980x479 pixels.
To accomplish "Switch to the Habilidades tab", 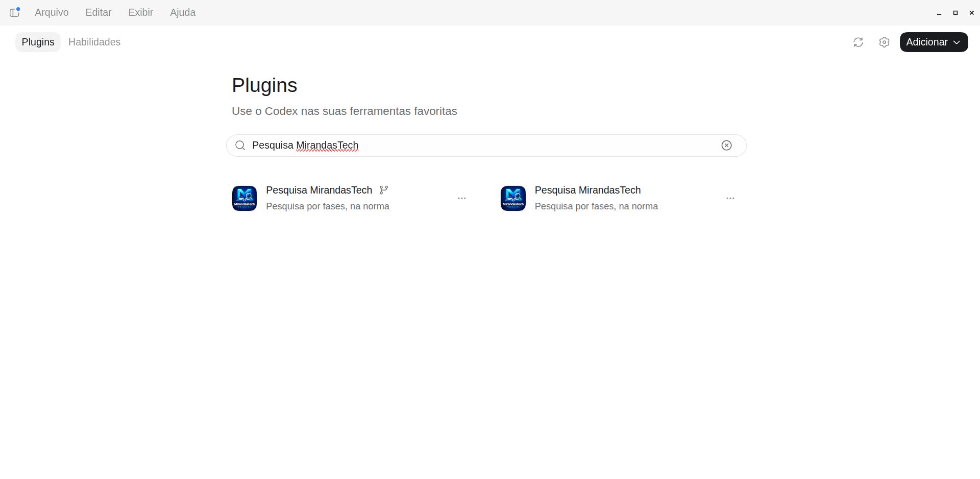I will click(x=94, y=42).
